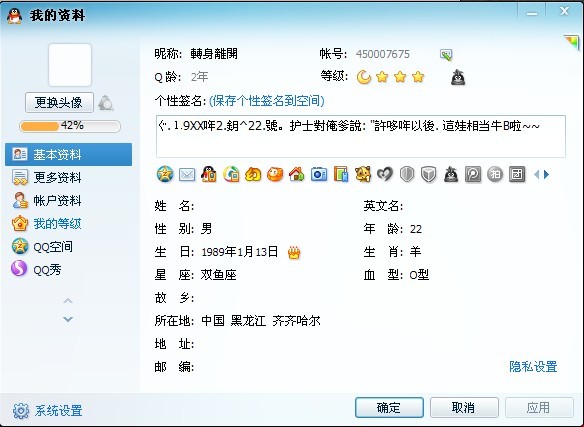Click the round 拍 (Paipai) icon
Image resolution: width=584 pixels, height=427 pixels.
pos(495,174)
